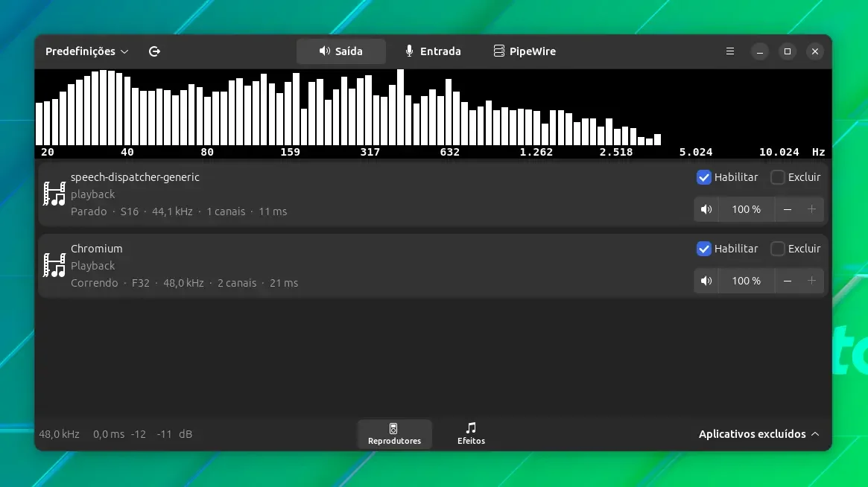Open the Predefinições dropdown
This screenshot has width=868, height=487.
87,51
